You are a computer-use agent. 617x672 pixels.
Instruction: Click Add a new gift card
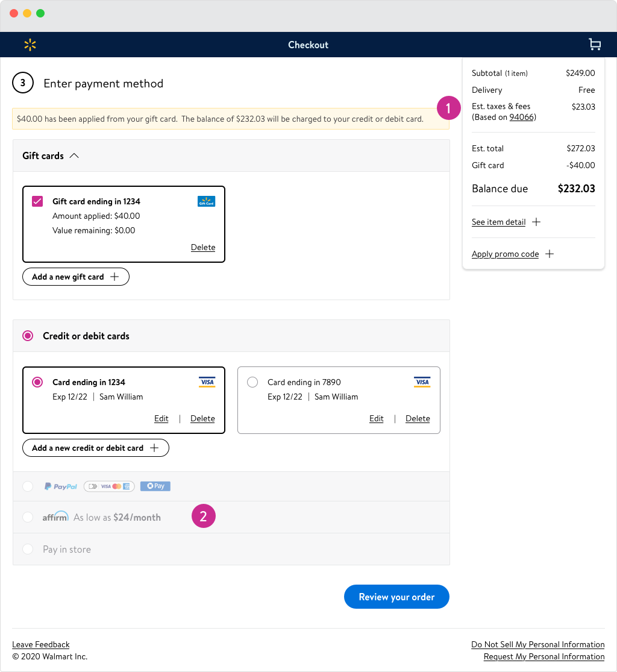point(76,277)
